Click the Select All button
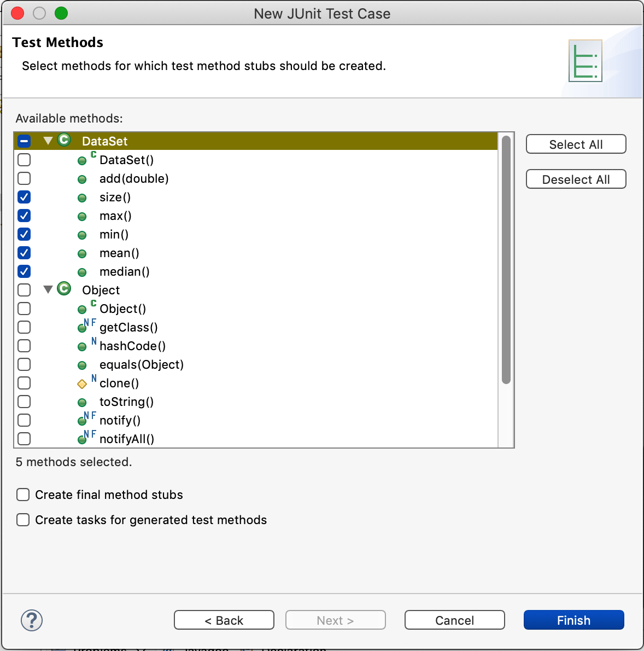 [576, 144]
